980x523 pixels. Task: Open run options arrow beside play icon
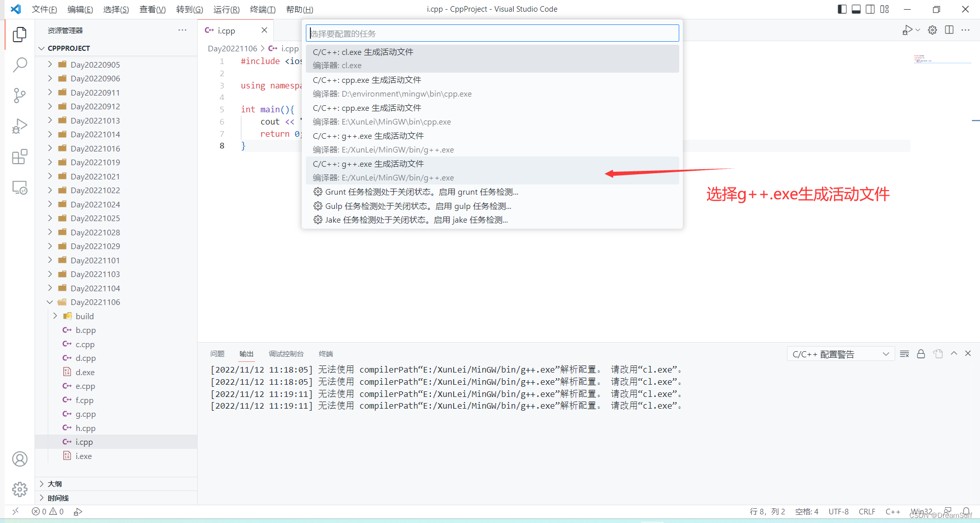click(x=918, y=30)
